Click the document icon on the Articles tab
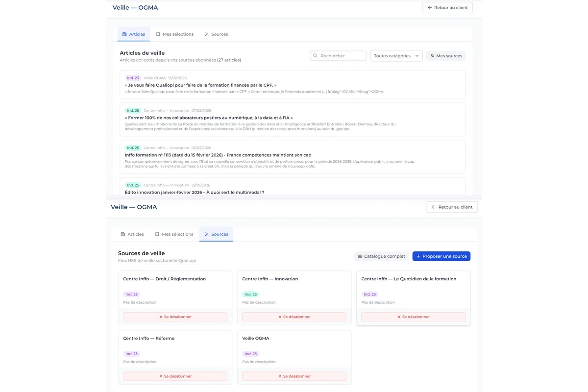 (124, 34)
